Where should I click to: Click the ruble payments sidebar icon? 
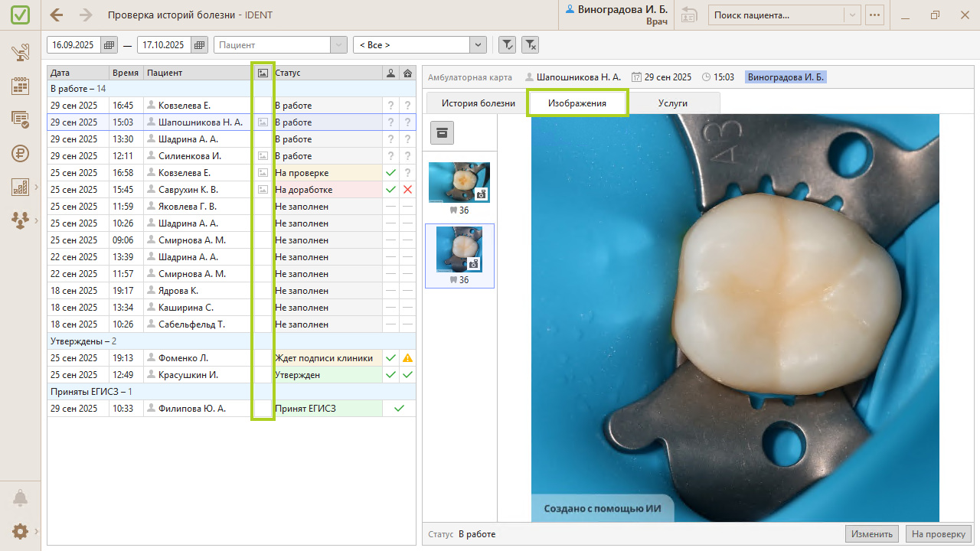click(x=20, y=153)
